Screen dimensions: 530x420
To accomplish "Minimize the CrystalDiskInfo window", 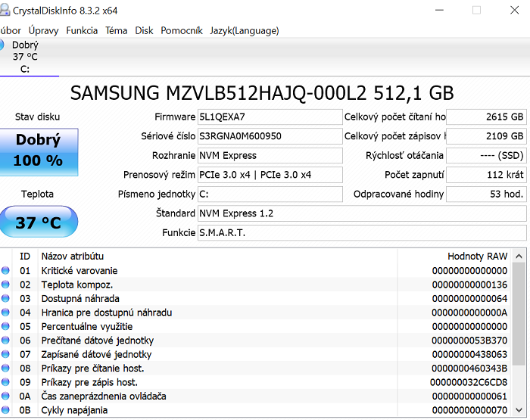I will click(439, 10).
